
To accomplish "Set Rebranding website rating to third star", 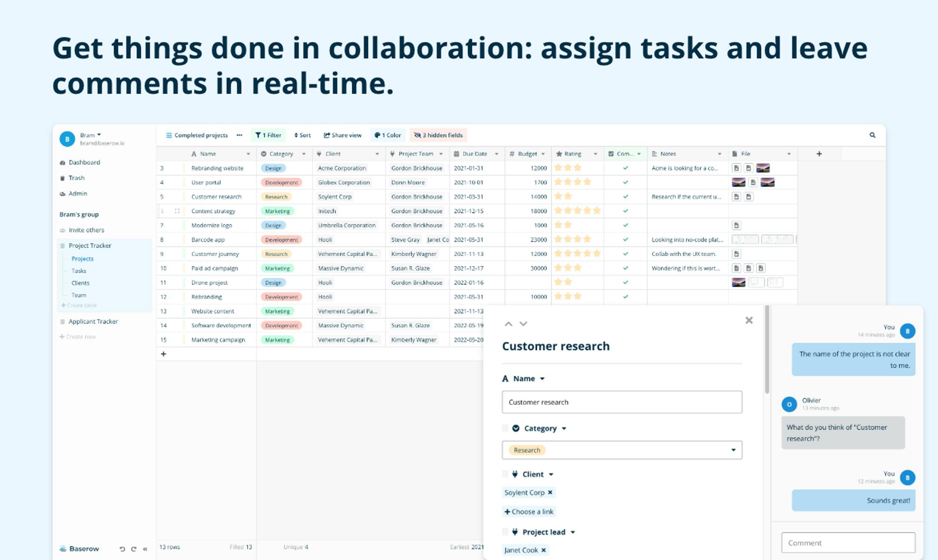I will pos(577,167).
